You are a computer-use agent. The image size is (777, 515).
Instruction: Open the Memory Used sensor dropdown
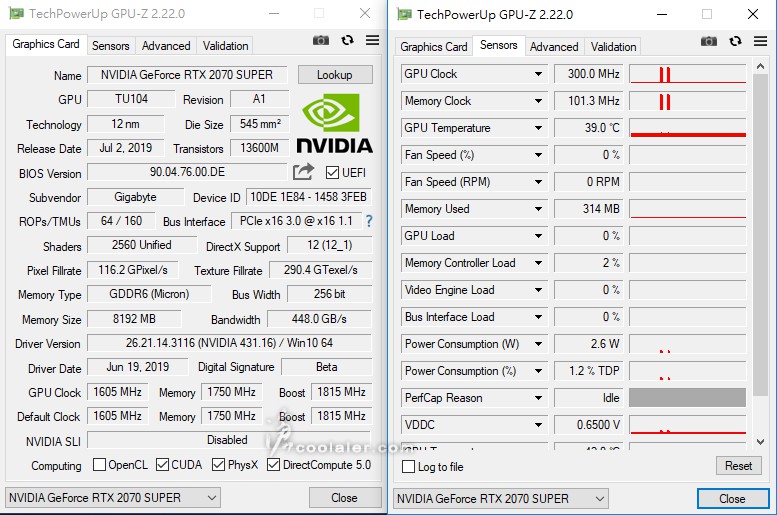(x=538, y=209)
